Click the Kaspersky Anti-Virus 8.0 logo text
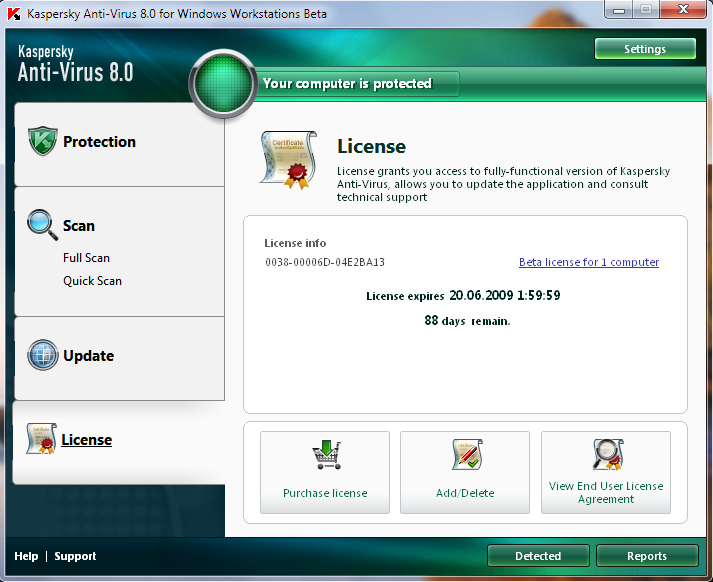The height and width of the screenshot is (582, 713). tap(75, 64)
